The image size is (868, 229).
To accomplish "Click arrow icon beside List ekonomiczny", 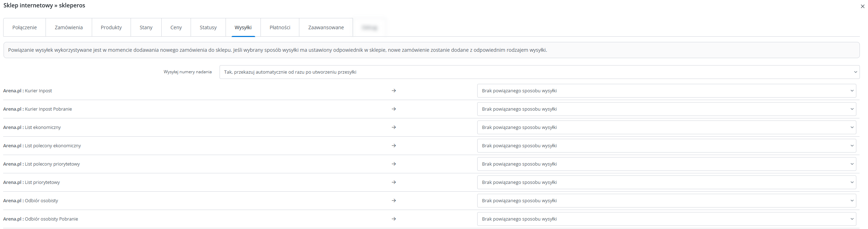I will coord(394,128).
